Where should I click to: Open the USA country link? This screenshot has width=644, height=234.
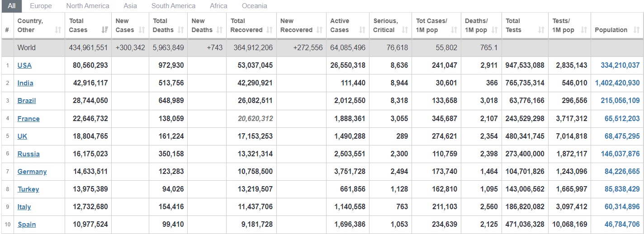(x=24, y=65)
